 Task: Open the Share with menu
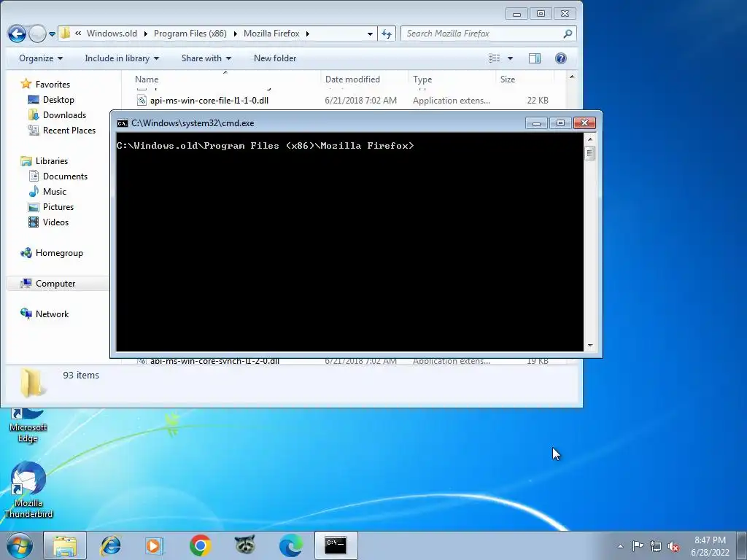click(206, 58)
